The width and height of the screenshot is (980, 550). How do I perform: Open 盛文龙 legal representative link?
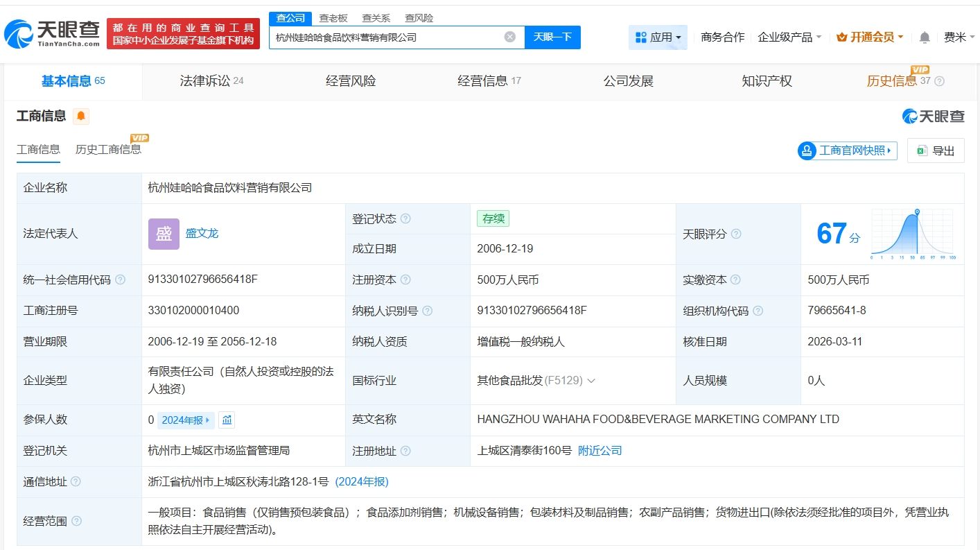(x=202, y=234)
